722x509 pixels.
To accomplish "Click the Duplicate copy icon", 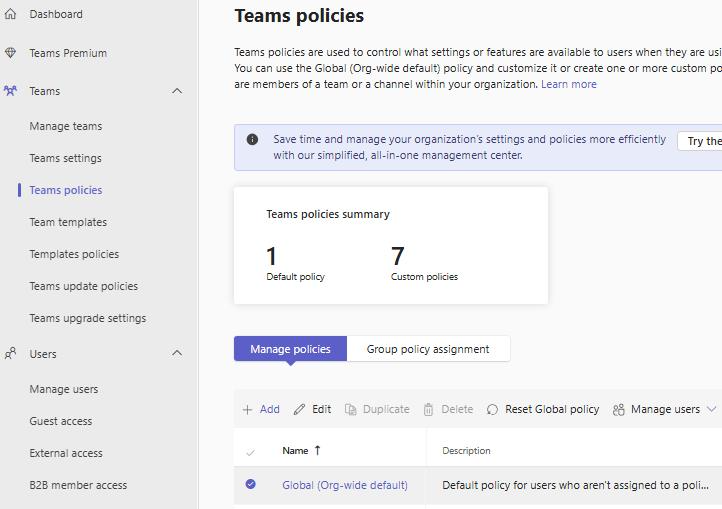I will [350, 410].
